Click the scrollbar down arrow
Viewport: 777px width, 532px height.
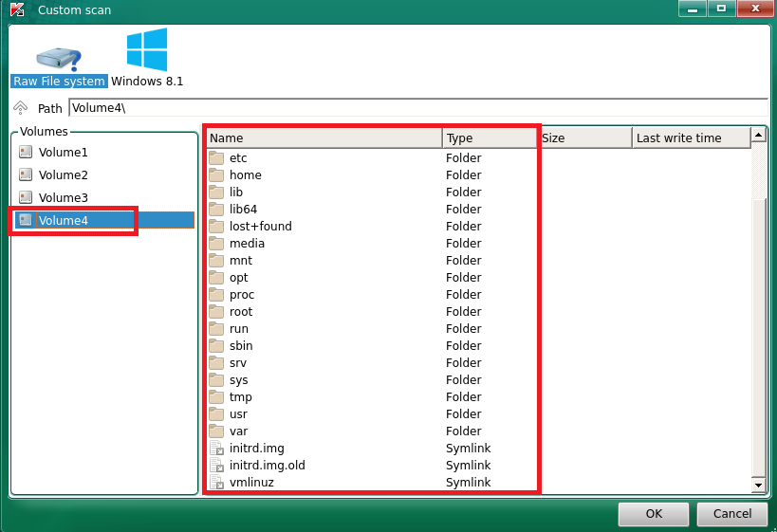coord(758,485)
